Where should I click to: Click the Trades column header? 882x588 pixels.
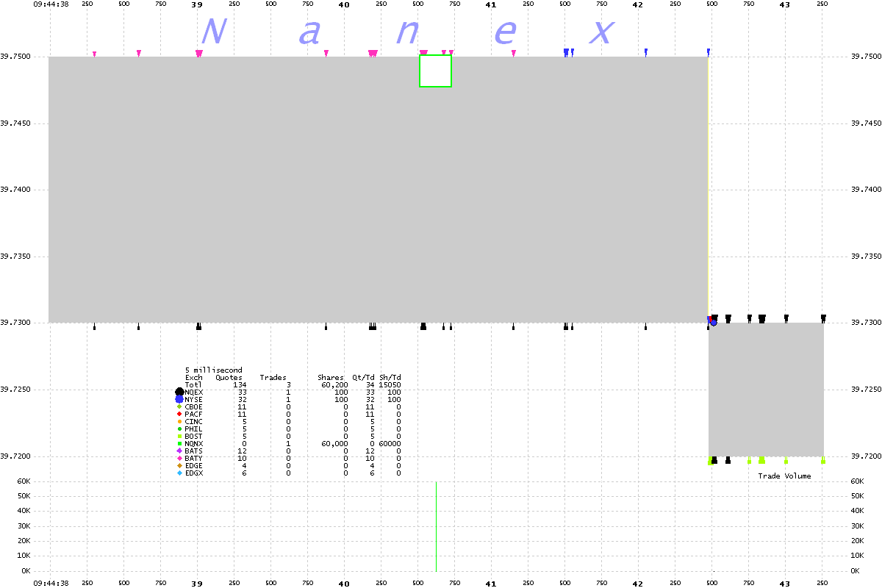coord(273,378)
